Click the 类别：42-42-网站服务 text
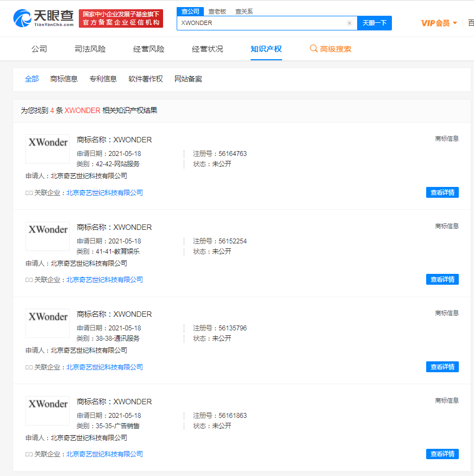Screen dimensions: 474x476 108,164
